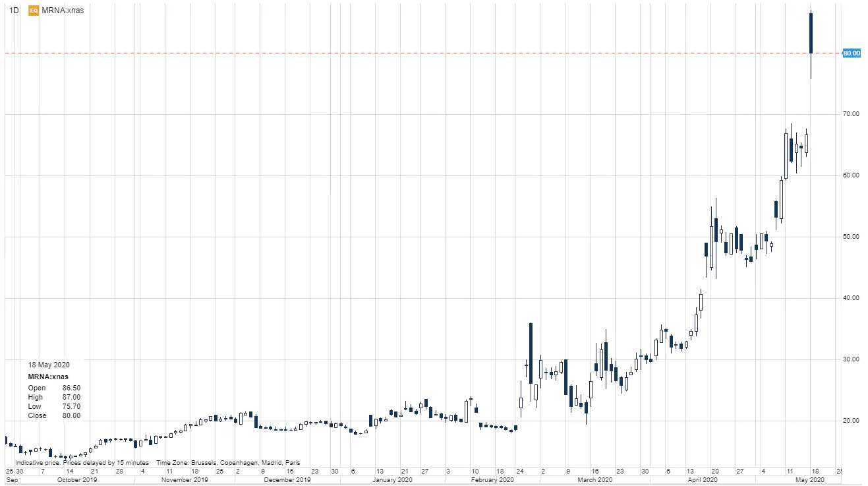This screenshot has height=486, width=868.
Task: Click the tall dark candle above the 80.00 line
Action: point(811,33)
